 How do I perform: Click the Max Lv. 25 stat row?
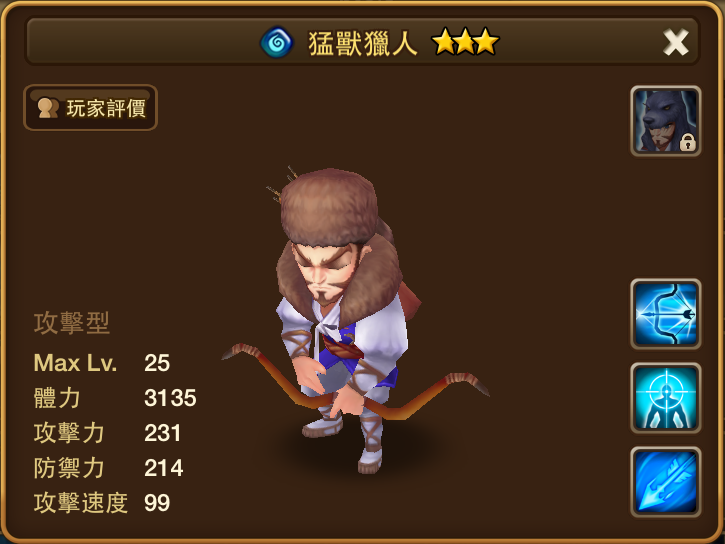(102, 363)
